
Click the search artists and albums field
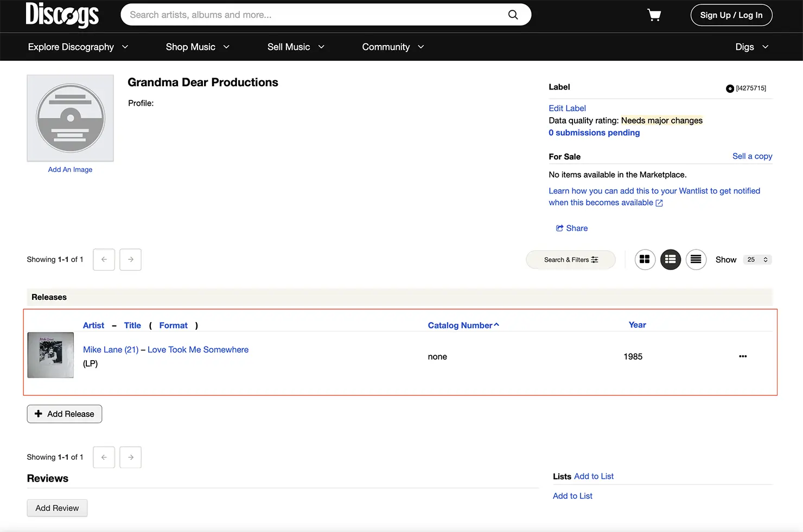coord(315,15)
